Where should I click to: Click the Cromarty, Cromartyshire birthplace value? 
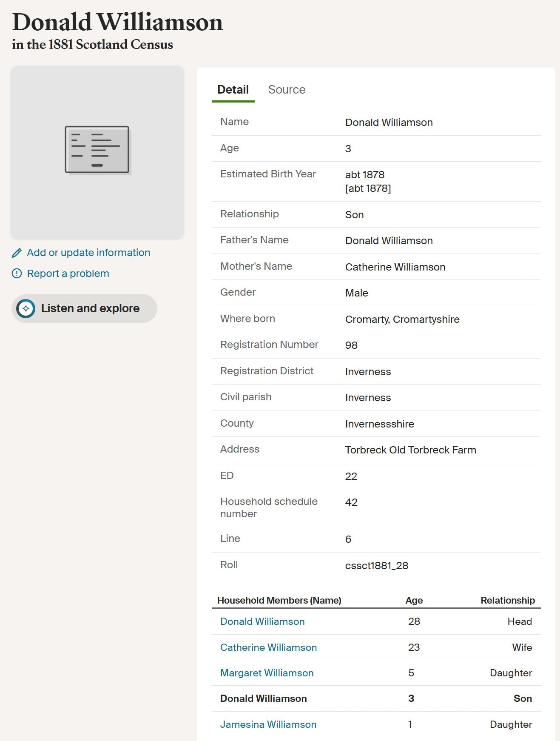pos(402,319)
